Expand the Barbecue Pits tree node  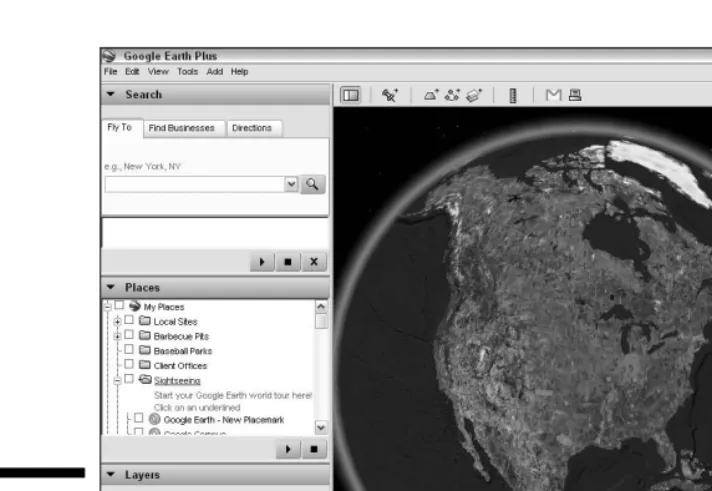pos(117,337)
